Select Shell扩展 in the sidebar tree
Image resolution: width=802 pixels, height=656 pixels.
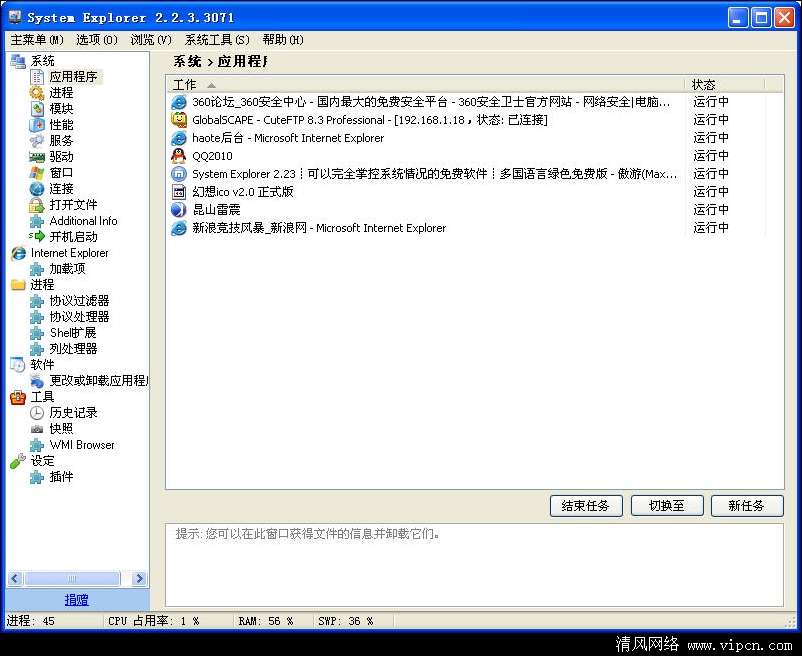pos(73,333)
